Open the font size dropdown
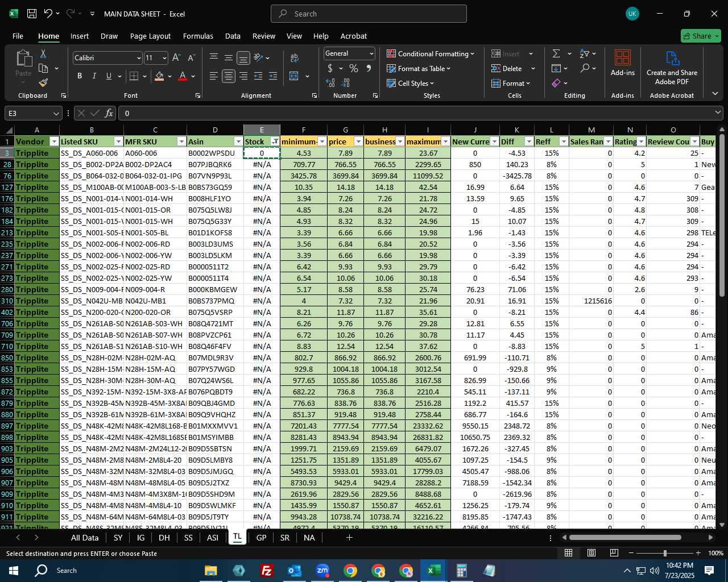This screenshot has width=728, height=582. [x=164, y=58]
